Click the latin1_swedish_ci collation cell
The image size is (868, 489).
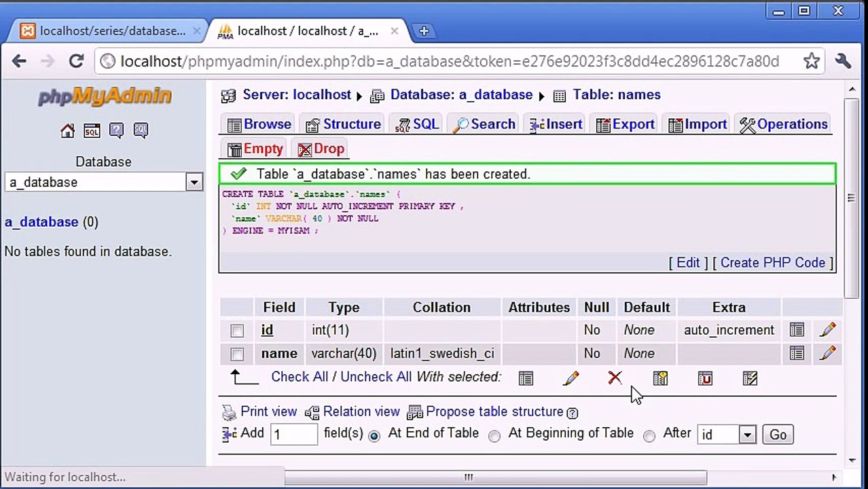[x=442, y=353]
